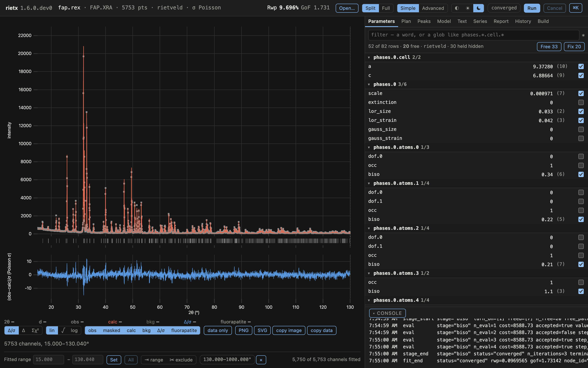Image resolution: width=588 pixels, height=368 pixels.
Task: Click the Open... file button
Action: [347, 8]
